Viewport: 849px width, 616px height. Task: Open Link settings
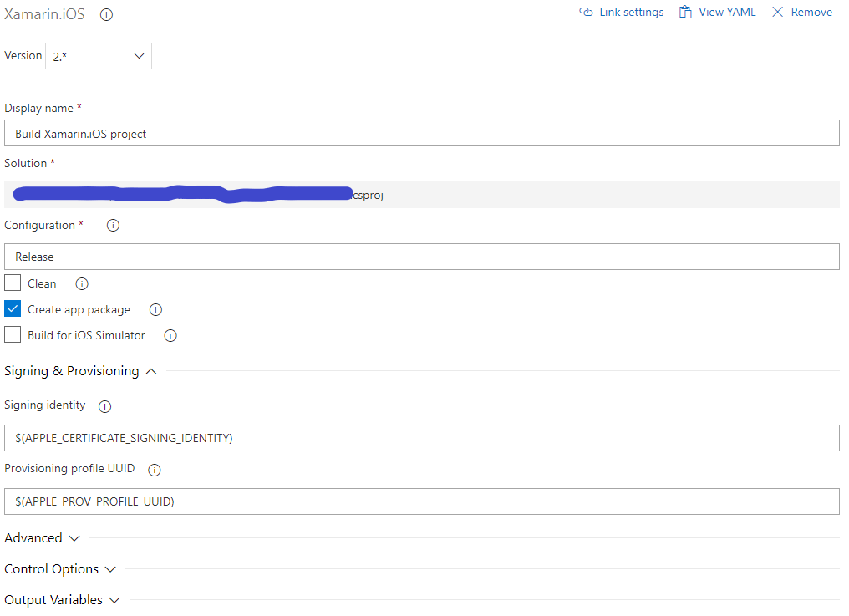click(621, 12)
